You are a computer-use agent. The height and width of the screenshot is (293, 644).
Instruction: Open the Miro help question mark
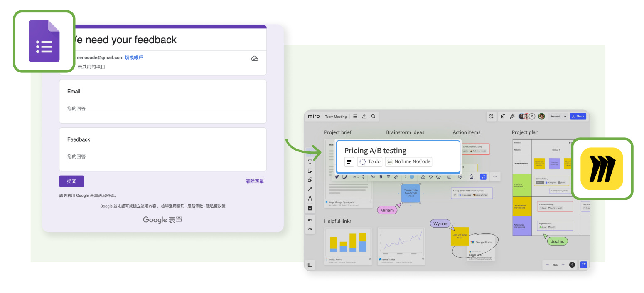[x=572, y=265]
